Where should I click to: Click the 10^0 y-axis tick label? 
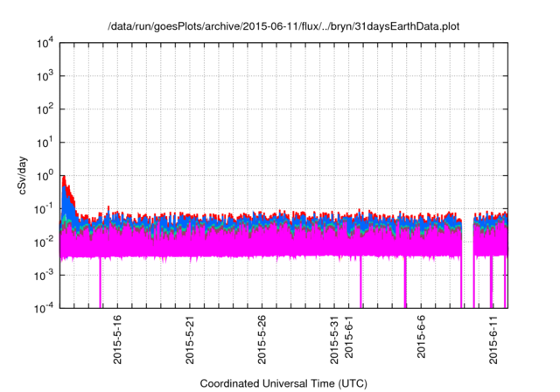tap(45, 175)
